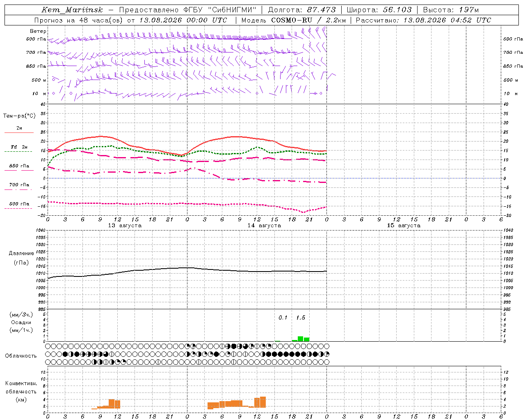Click the Высота 197м header field
525x420 pixels.
[451, 10]
